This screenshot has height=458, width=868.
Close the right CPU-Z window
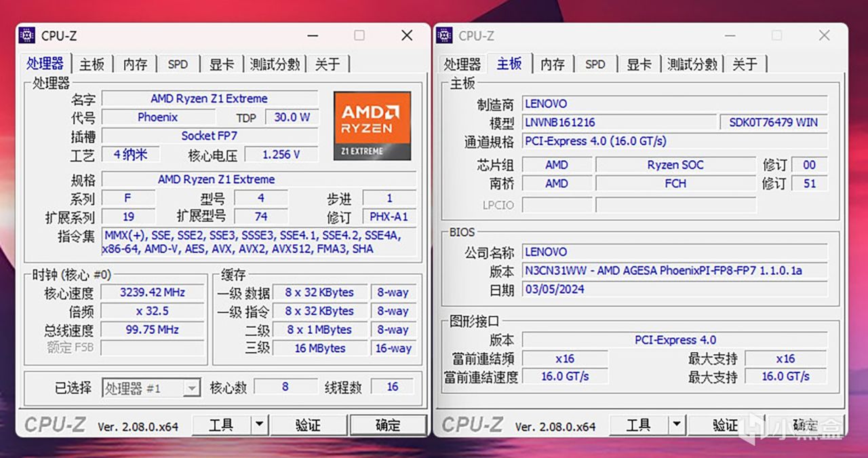click(x=824, y=35)
